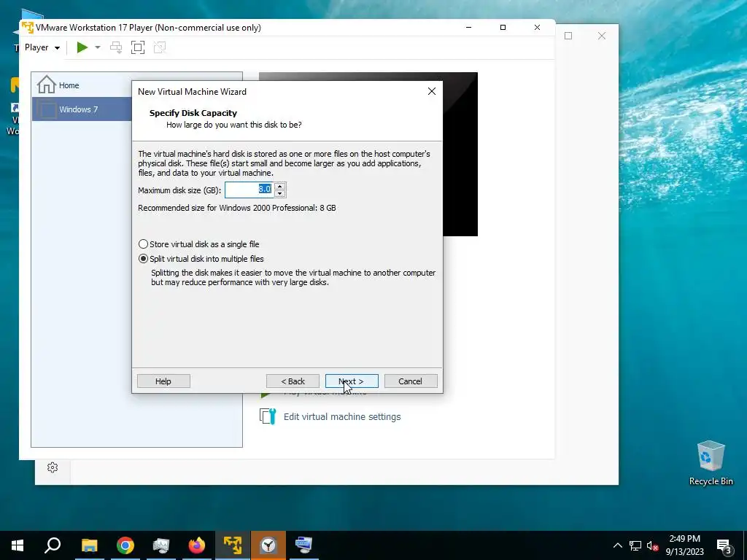Click the Unity mode toolbar icon

(x=160, y=47)
